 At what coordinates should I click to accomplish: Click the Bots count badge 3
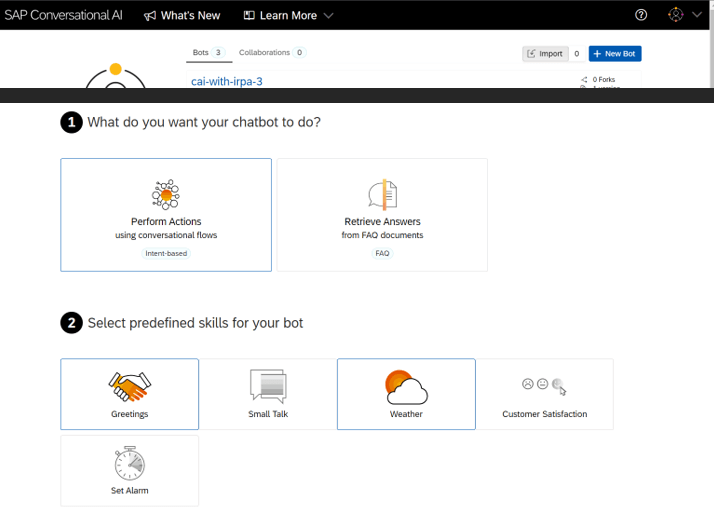(x=218, y=52)
